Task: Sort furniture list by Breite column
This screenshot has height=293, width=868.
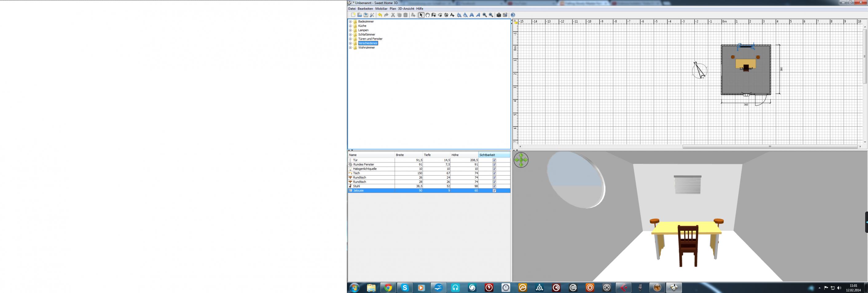Action: coord(408,155)
